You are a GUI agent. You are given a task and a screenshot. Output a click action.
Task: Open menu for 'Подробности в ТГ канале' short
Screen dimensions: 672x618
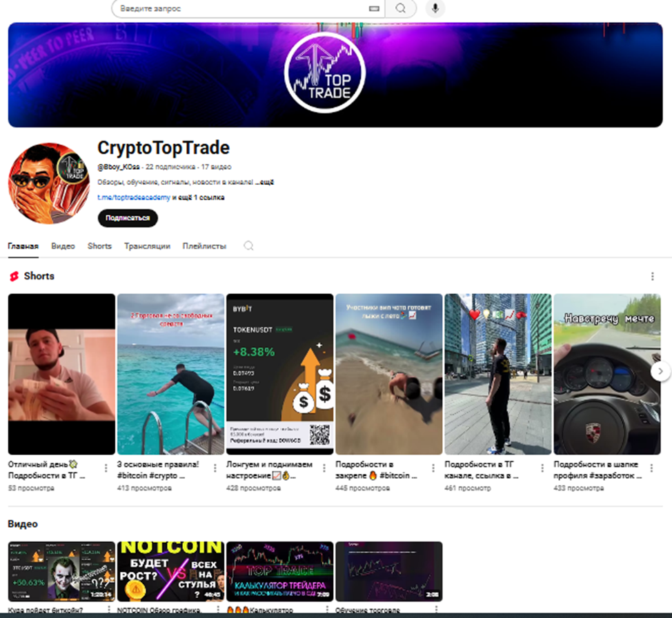click(542, 468)
